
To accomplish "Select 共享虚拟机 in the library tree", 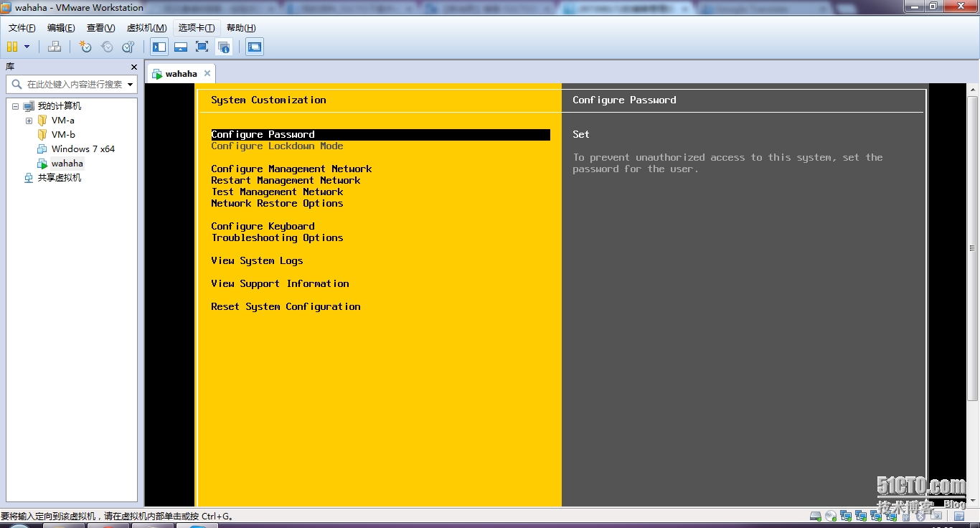I will 60,178.
